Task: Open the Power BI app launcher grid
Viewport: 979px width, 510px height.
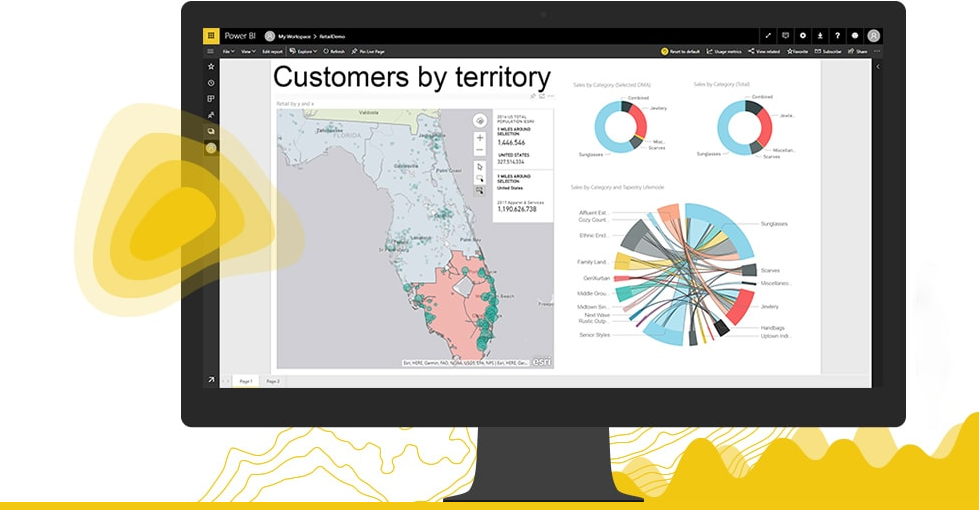Action: (x=210, y=35)
